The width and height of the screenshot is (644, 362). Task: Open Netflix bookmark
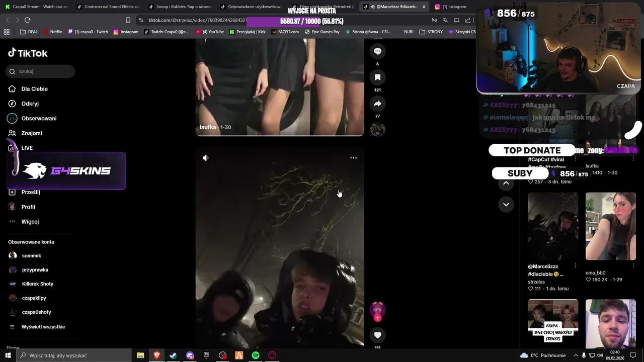click(x=53, y=32)
